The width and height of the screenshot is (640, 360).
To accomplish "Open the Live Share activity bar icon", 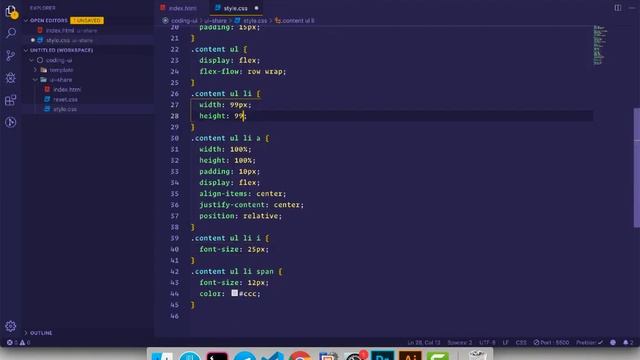I will coord(11,122).
